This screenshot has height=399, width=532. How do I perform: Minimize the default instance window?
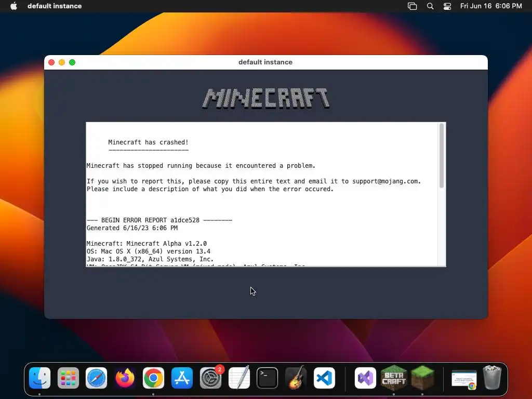coord(62,62)
